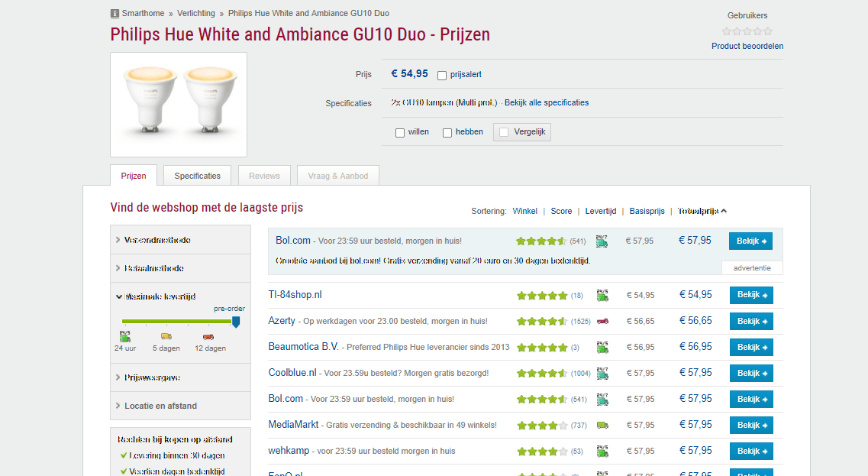Click the star rating for Beaumotica B.V.
Image resolution: width=868 pixels, height=476 pixels.
coord(542,348)
